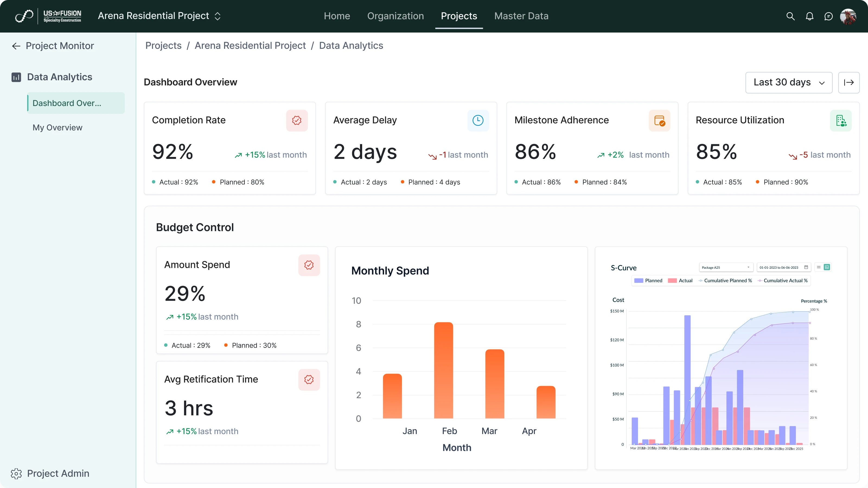Open the Package A25 dropdown

[x=726, y=267]
